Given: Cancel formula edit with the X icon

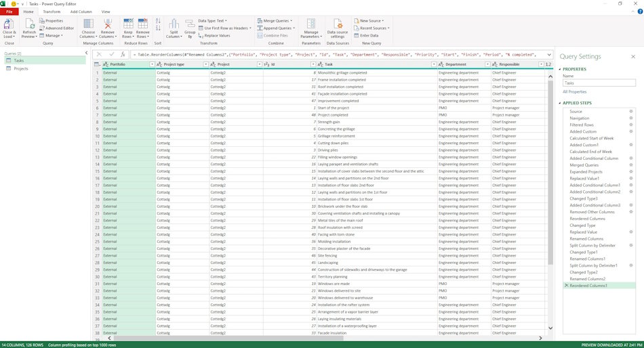Looking at the screenshot, I should click(x=99, y=54).
